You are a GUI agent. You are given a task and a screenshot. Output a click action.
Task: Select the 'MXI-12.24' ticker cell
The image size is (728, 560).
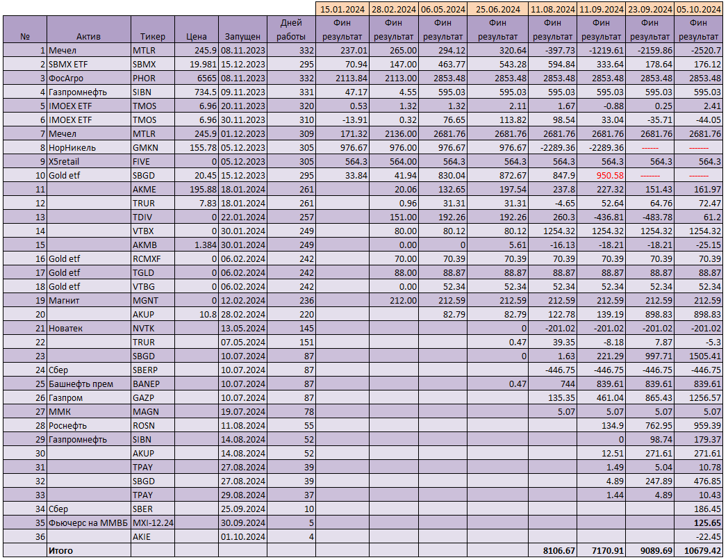(x=153, y=523)
